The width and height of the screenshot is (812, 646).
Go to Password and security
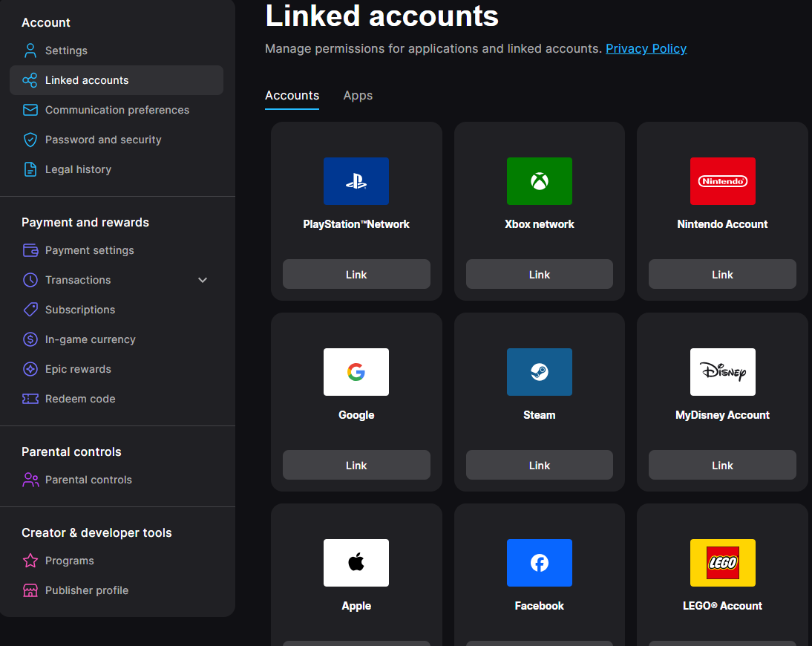click(117, 140)
